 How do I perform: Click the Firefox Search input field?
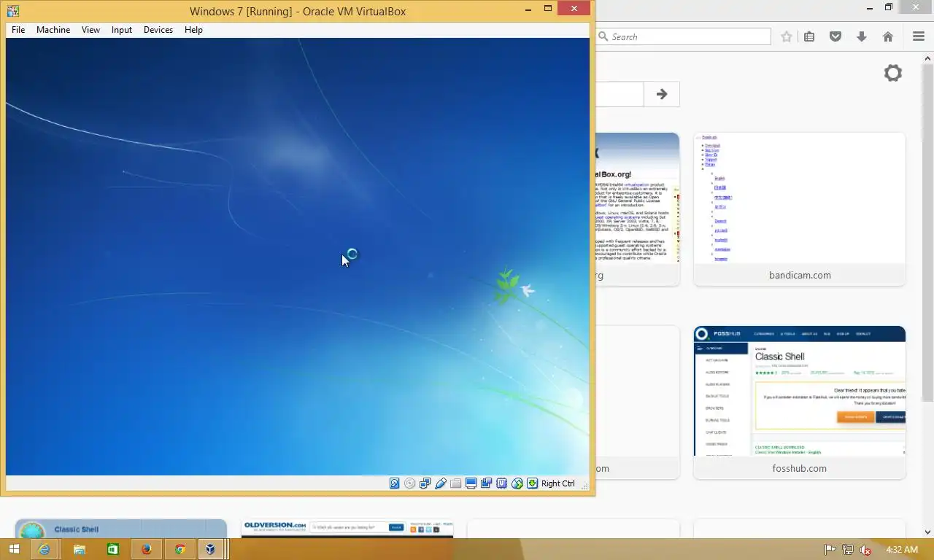coord(683,36)
